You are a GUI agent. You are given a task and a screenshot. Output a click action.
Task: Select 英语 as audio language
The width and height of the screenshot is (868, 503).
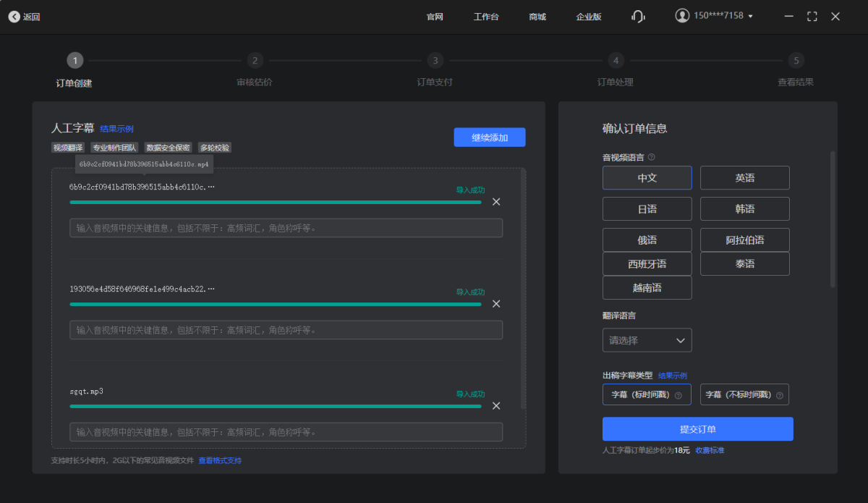pyautogui.click(x=745, y=178)
